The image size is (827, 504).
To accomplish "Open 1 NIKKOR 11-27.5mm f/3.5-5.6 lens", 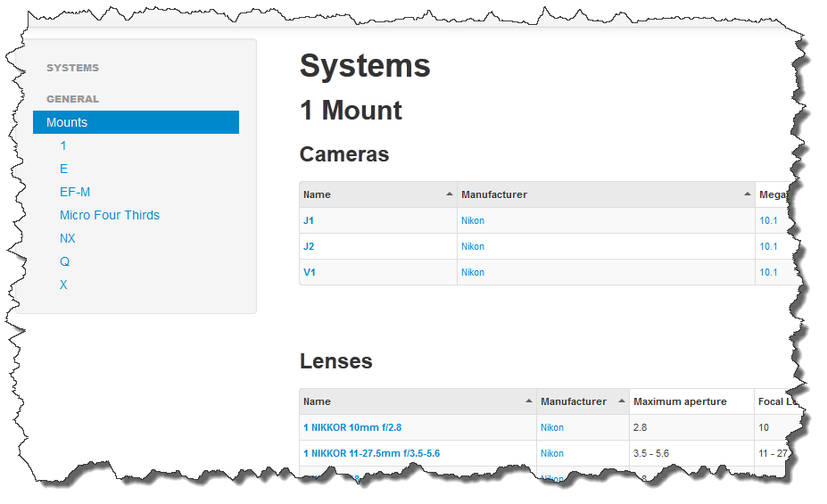I will (x=371, y=453).
